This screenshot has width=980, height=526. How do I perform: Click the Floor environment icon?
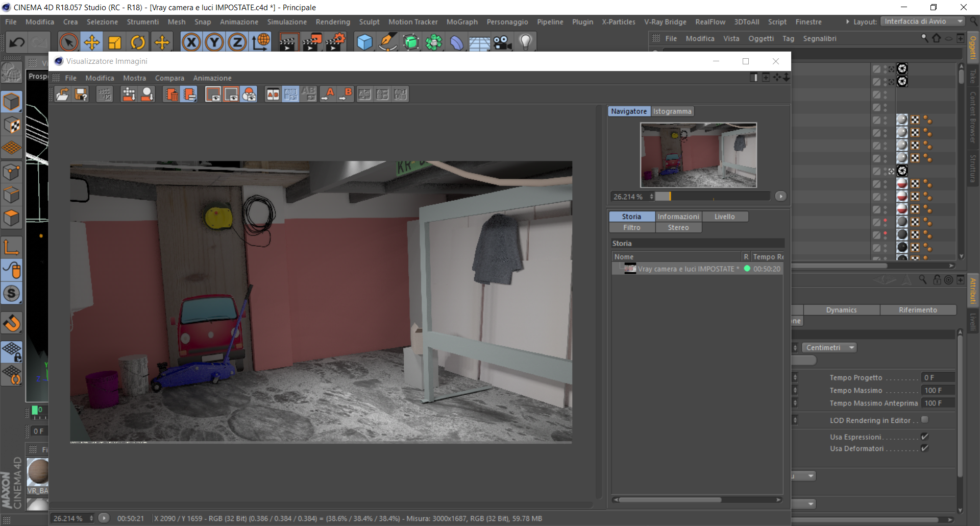[480, 43]
